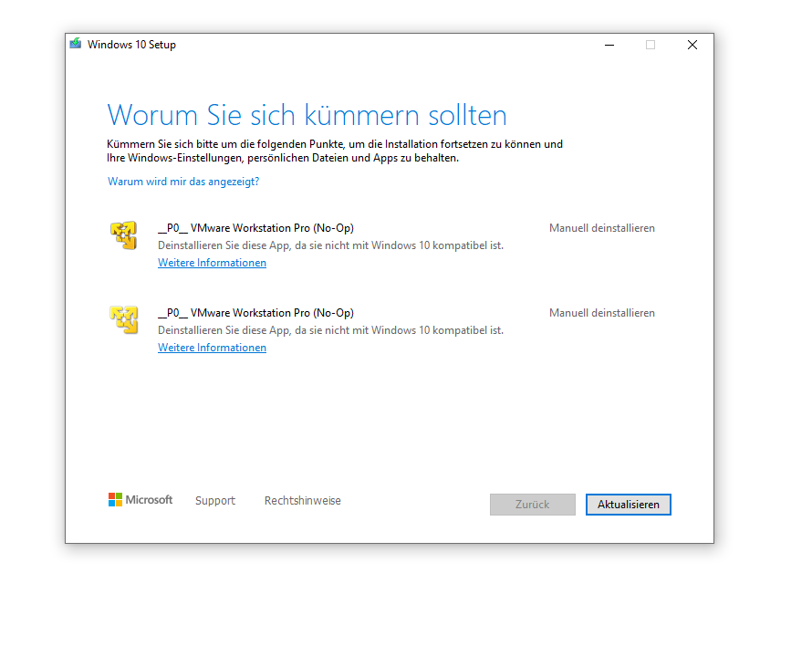Click the 'Windows 10 Setup' title bar text

coord(131,45)
